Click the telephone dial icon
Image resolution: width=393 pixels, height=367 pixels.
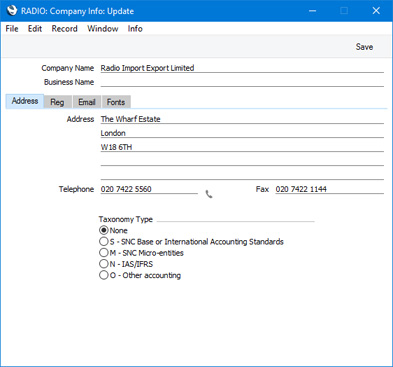click(209, 194)
